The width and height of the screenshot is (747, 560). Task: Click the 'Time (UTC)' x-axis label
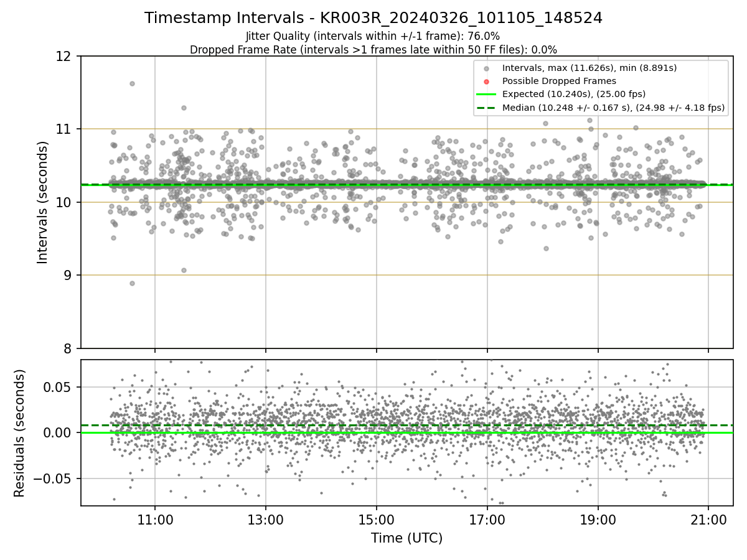tap(406, 538)
